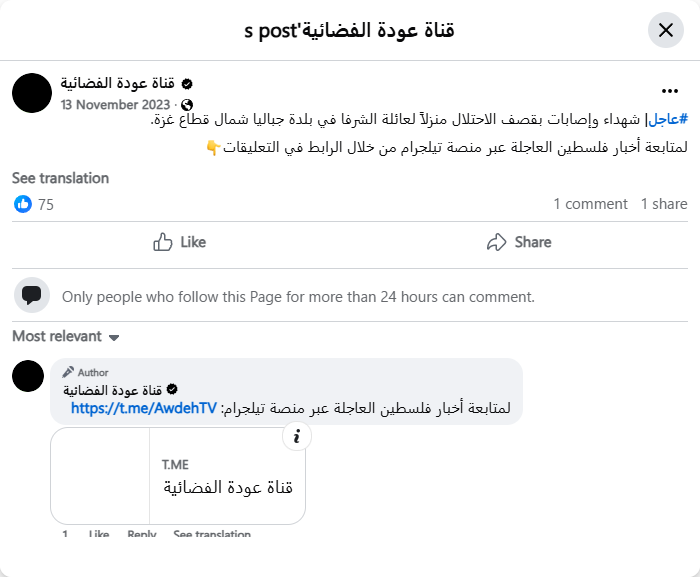Share the post using Share arrow
The height and width of the screenshot is (577, 700).
[x=519, y=242]
